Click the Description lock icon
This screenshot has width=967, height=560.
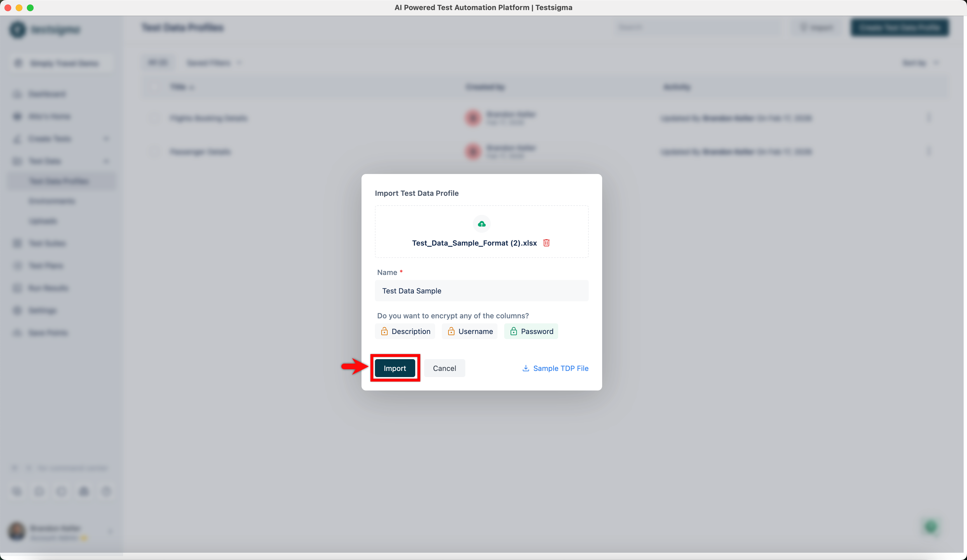[384, 331]
